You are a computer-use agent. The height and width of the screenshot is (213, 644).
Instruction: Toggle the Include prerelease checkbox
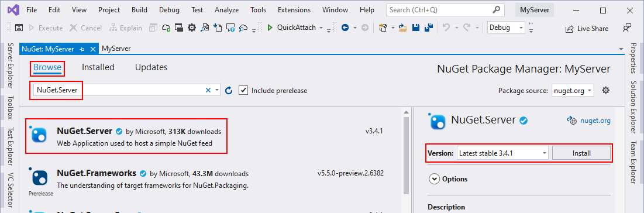(243, 91)
